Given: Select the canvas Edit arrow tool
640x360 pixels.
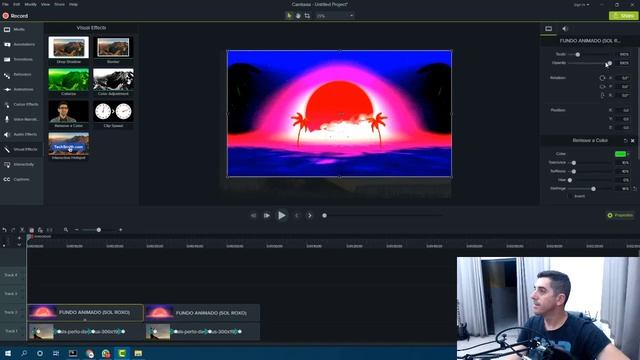Looking at the screenshot, I should [289, 16].
